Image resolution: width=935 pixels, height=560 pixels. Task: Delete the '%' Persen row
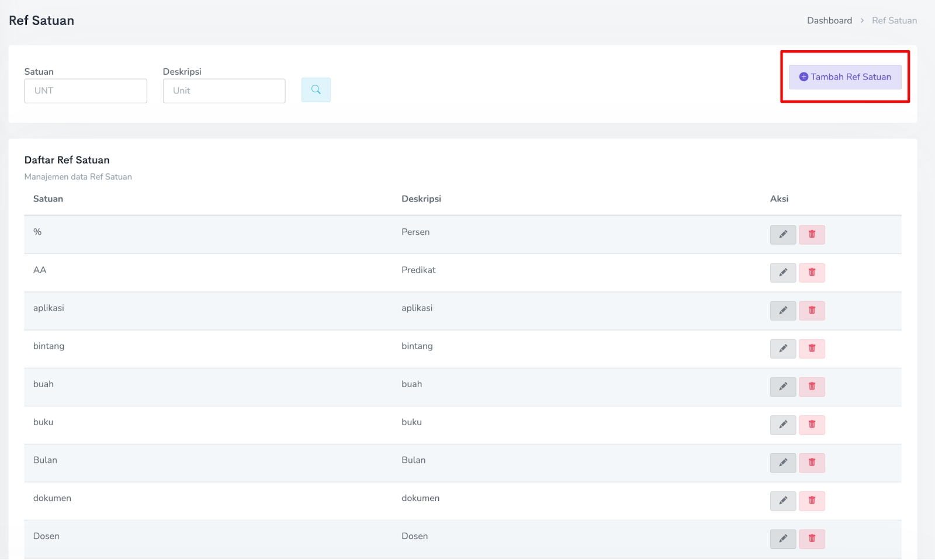click(812, 235)
